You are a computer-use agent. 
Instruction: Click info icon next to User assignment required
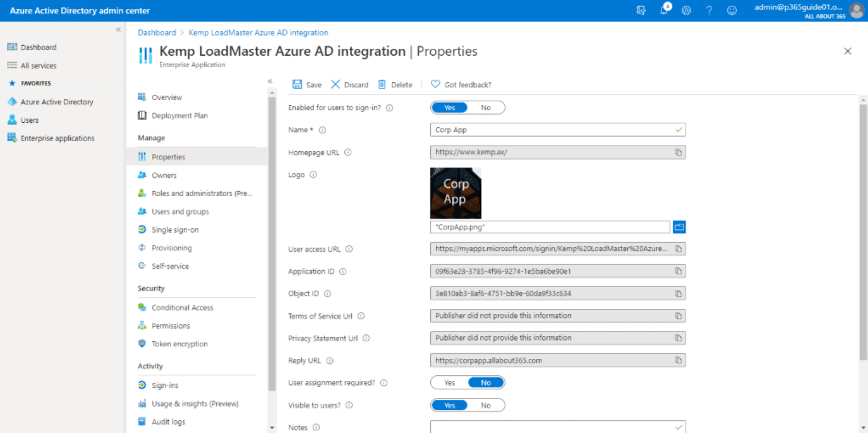384,383
